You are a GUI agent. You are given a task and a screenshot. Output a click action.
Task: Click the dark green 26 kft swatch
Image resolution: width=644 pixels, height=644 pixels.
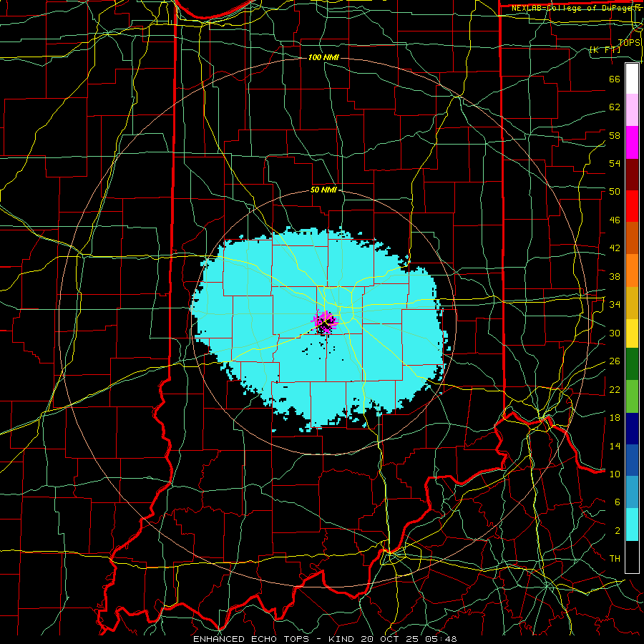(632, 364)
